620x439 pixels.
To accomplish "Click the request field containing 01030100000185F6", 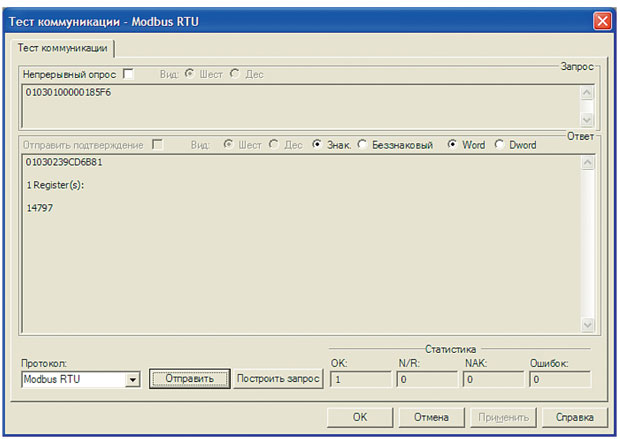I will click(x=301, y=106).
